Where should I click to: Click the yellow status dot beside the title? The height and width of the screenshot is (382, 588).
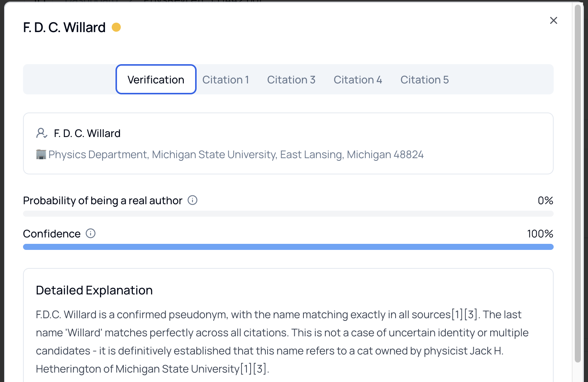[116, 28]
